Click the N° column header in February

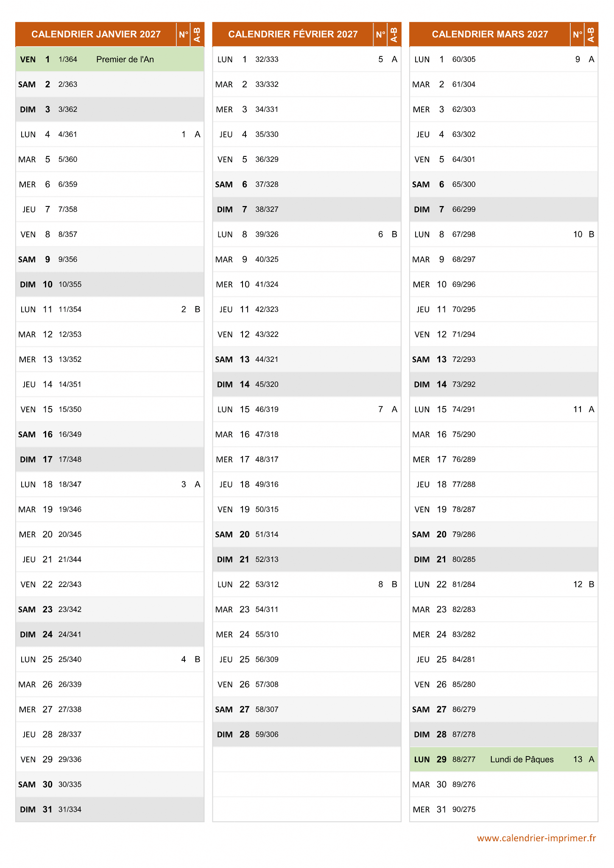click(x=380, y=35)
